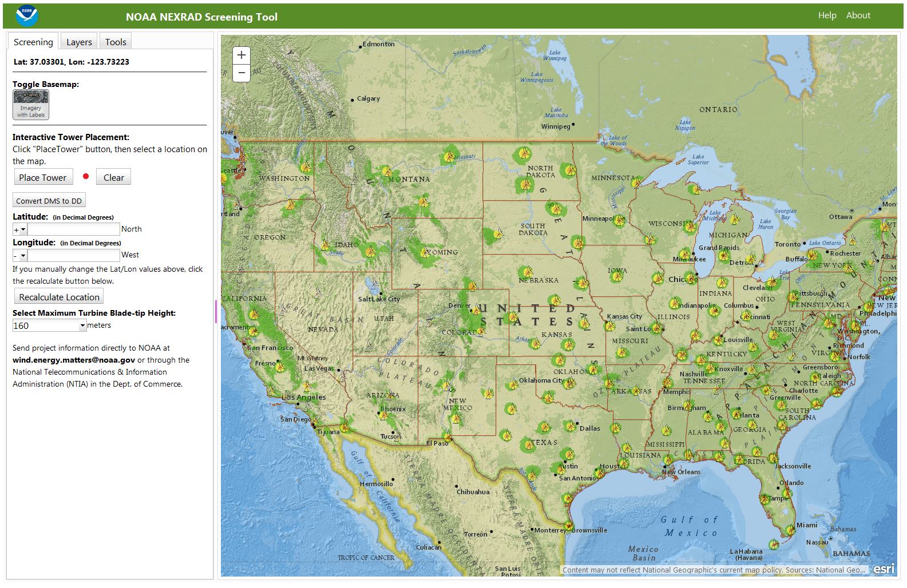Click the zoom in plus button
Screen dimensions: 907x588
click(x=241, y=55)
